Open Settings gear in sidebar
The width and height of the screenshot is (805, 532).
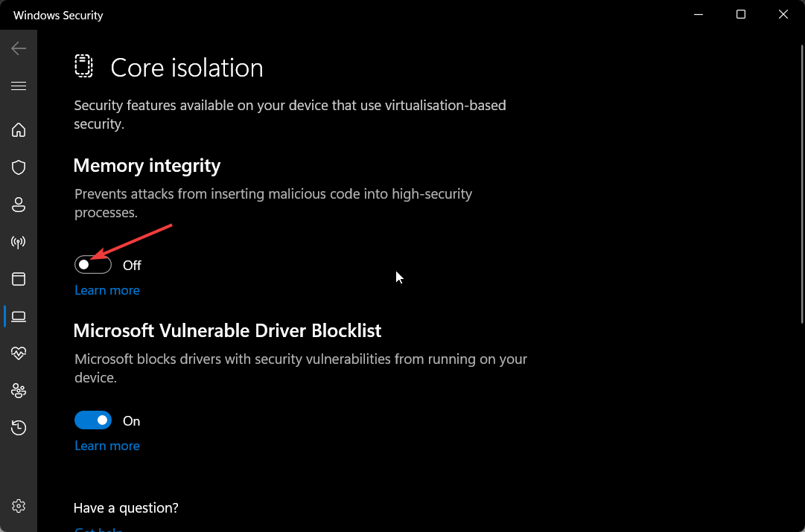19,506
